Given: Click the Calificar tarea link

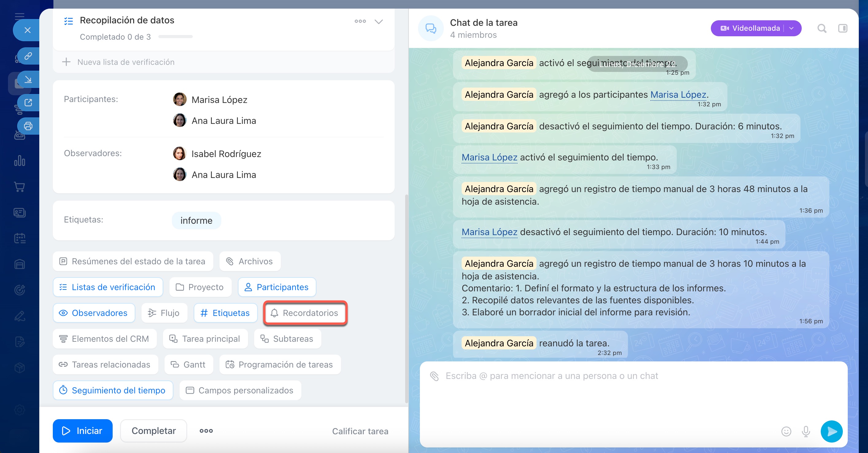Looking at the screenshot, I should tap(360, 431).
